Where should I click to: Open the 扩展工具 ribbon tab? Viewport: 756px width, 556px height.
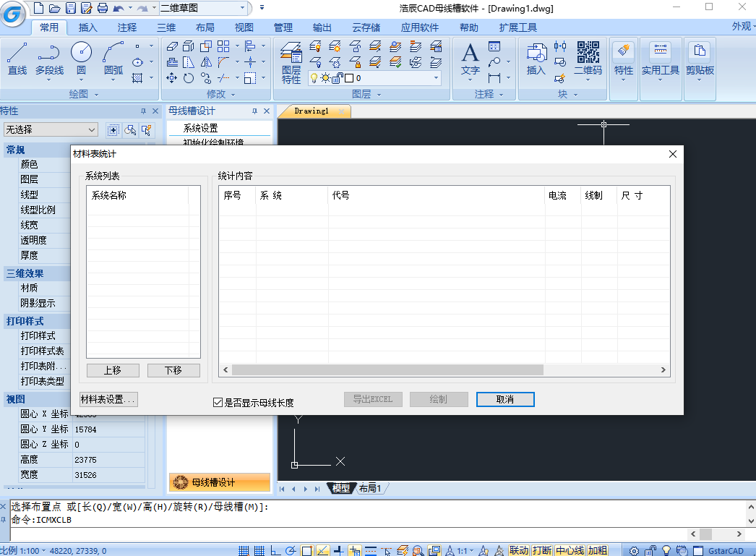(x=518, y=27)
